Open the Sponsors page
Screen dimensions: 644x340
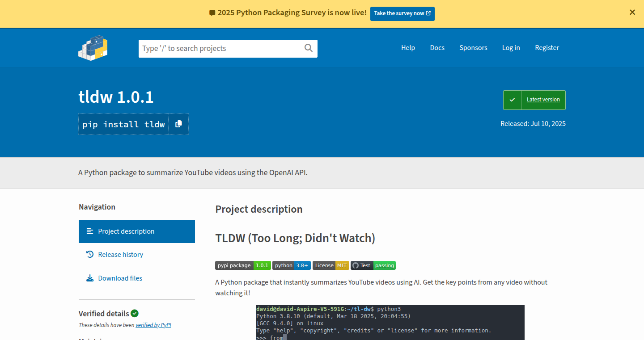coord(473,48)
